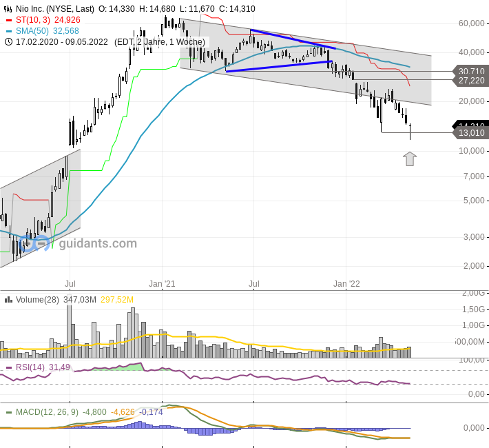Image resolution: width=489 pixels, height=448 pixels.
Task: Click the closing price C: 14,310
Action: pyautogui.click(x=237, y=9)
